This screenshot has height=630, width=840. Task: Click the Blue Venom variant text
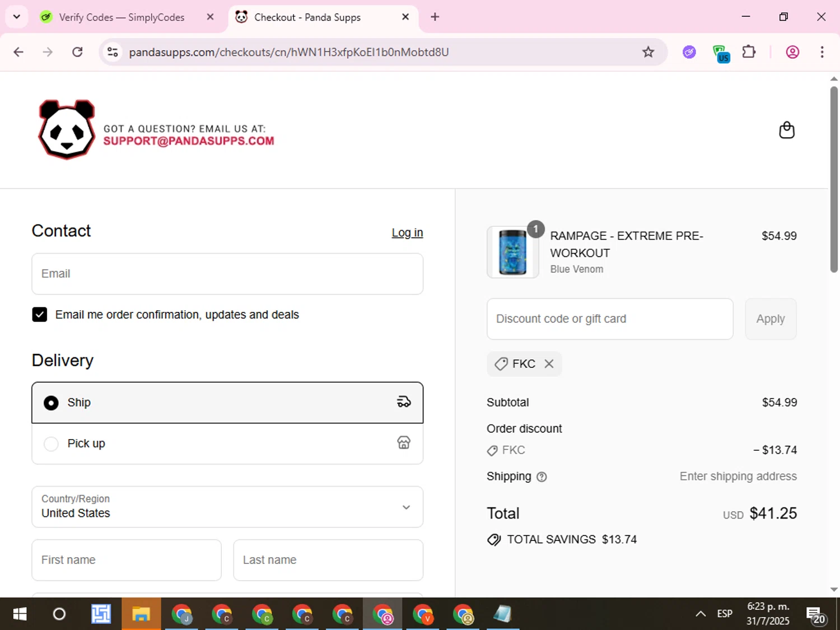[x=577, y=269]
